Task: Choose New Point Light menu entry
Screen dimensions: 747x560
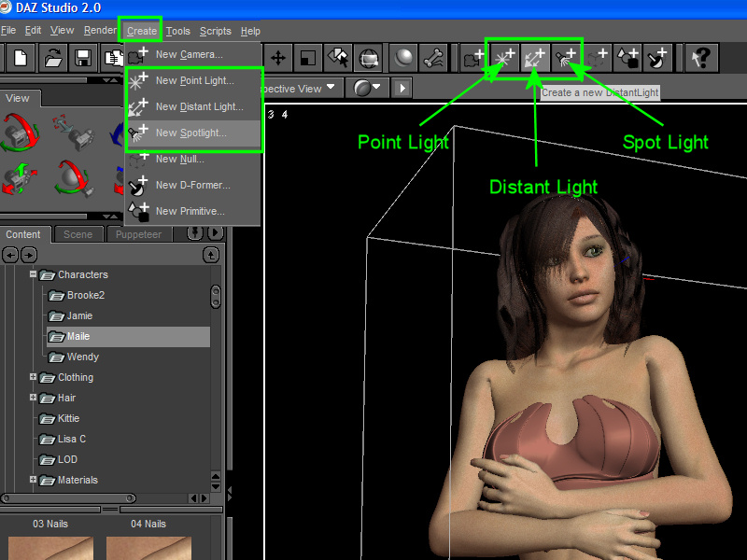Action: pos(192,80)
